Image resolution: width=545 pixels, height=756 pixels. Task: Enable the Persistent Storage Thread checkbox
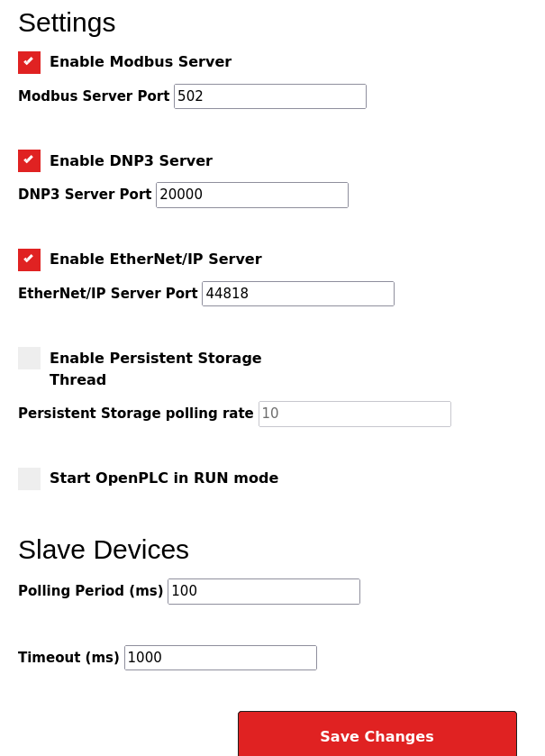tap(29, 358)
